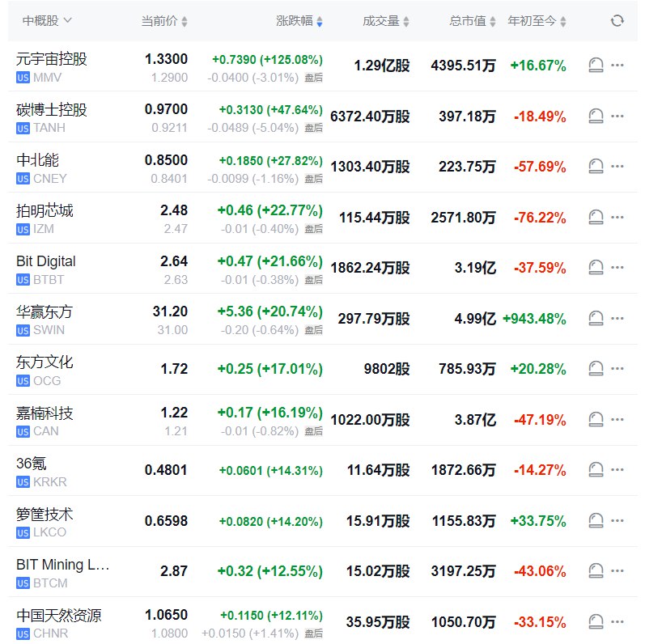The image size is (645, 644).
Task: Set alert bell for 嘉楠科技 CAN
Action: (x=596, y=419)
